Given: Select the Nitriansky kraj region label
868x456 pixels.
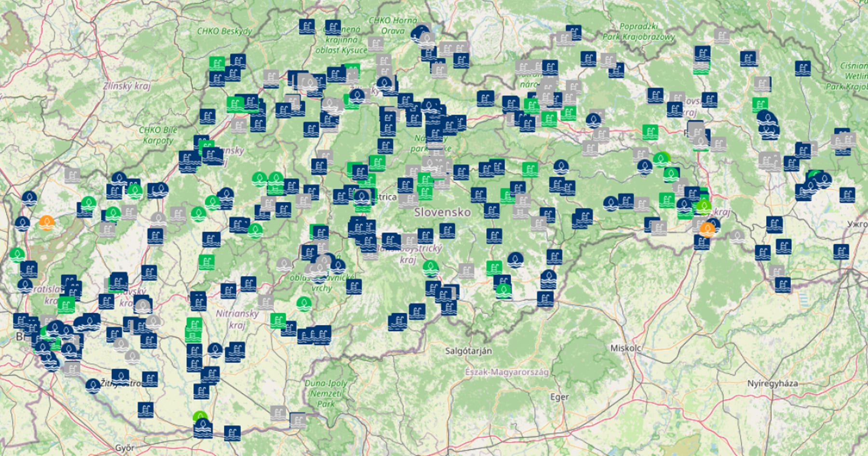Looking at the screenshot, I should coord(237,319).
